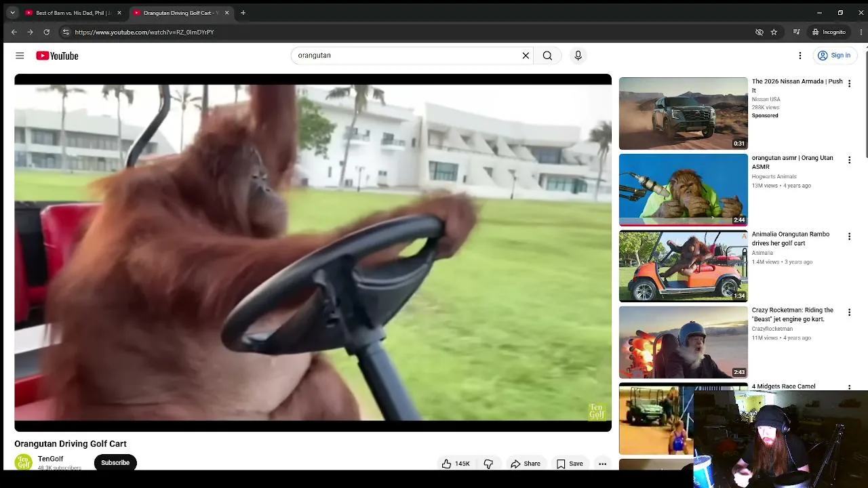The height and width of the screenshot is (488, 868).
Task: Sign in to YouTube
Action: (x=834, y=56)
